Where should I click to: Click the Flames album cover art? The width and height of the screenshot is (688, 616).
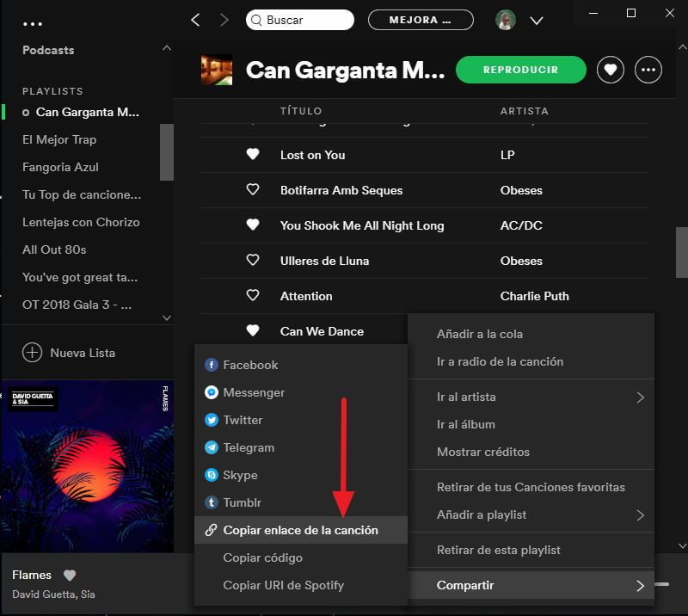pyautogui.click(x=88, y=466)
